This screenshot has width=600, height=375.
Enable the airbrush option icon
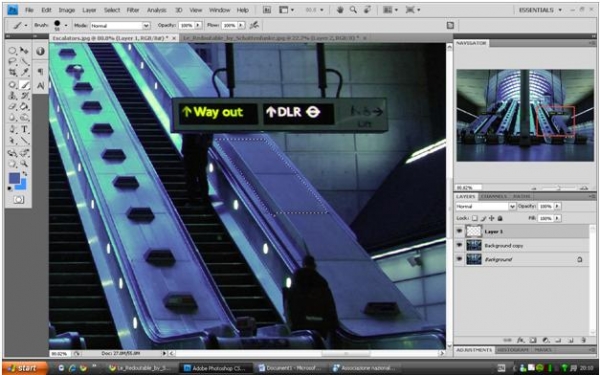tap(254, 25)
